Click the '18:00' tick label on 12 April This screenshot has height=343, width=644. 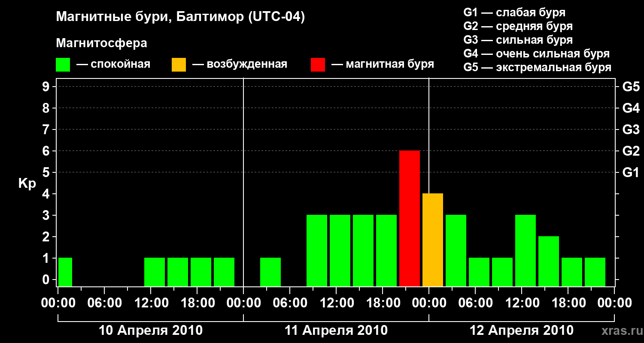point(568,303)
